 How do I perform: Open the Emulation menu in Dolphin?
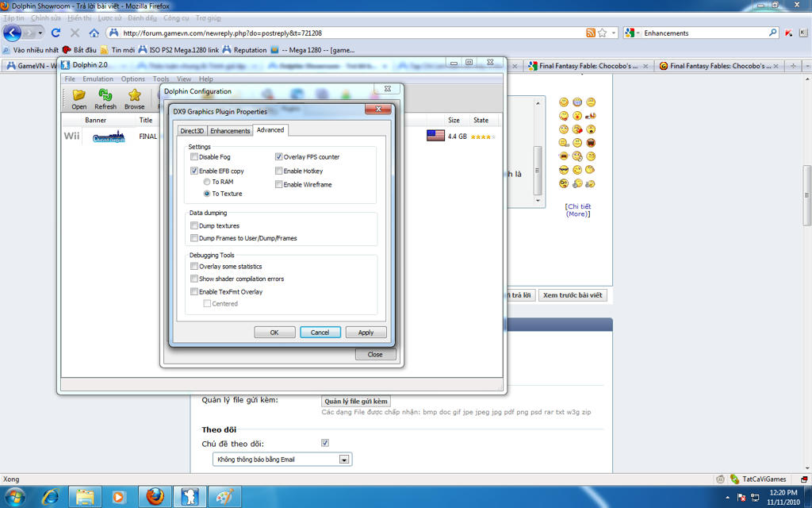click(x=98, y=79)
